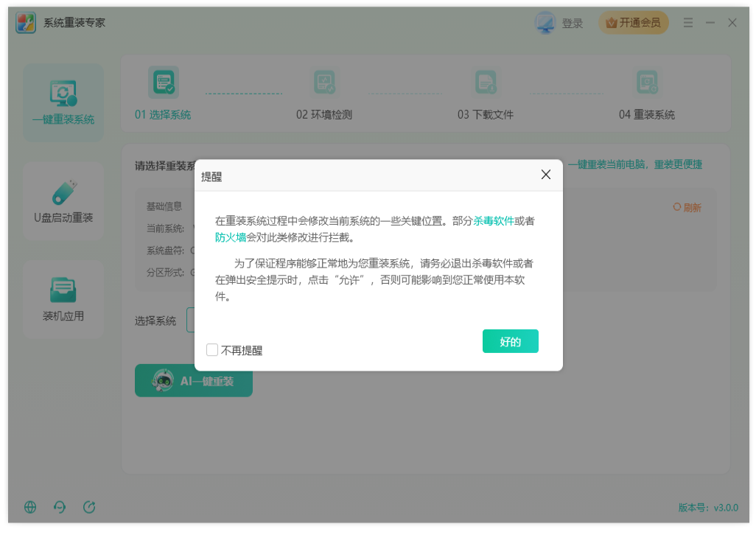The height and width of the screenshot is (535, 756).
Task: Click the 分区形式 label
Action: [x=165, y=273]
